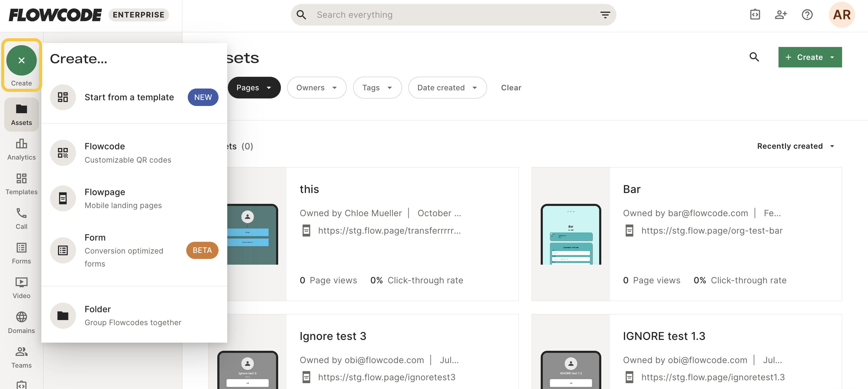Click the Bar page phone thumbnail
The width and height of the screenshot is (868, 389).
pyautogui.click(x=571, y=234)
